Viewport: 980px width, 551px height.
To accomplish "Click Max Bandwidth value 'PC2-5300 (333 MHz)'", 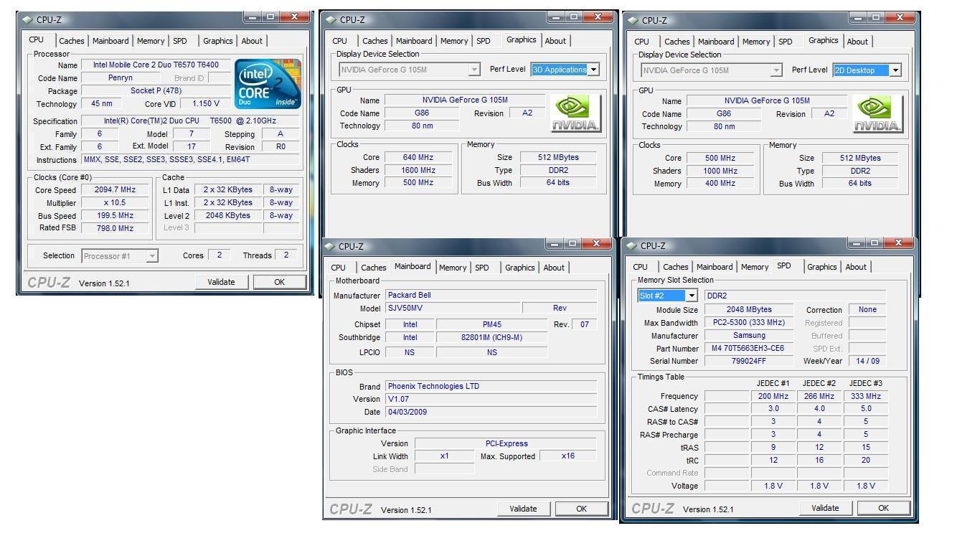I will [748, 323].
